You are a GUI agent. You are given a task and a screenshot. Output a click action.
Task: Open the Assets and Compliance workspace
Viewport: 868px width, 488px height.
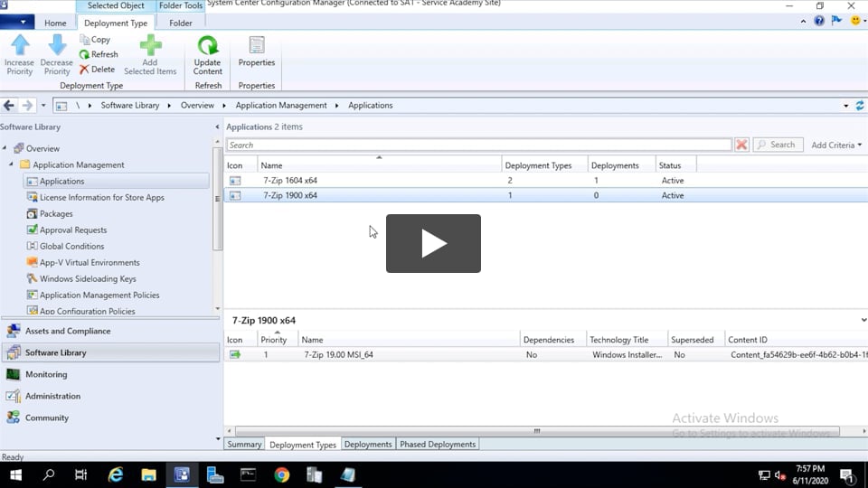[x=68, y=332]
